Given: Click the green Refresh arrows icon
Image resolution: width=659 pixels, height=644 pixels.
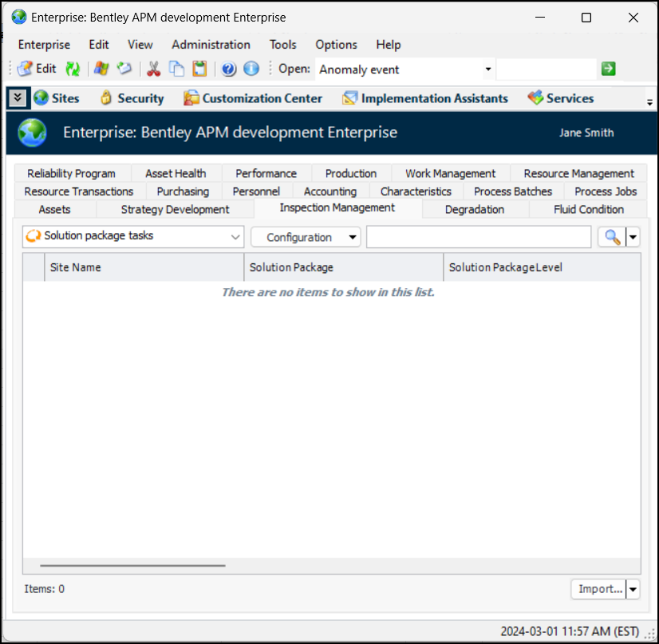Looking at the screenshot, I should point(73,69).
